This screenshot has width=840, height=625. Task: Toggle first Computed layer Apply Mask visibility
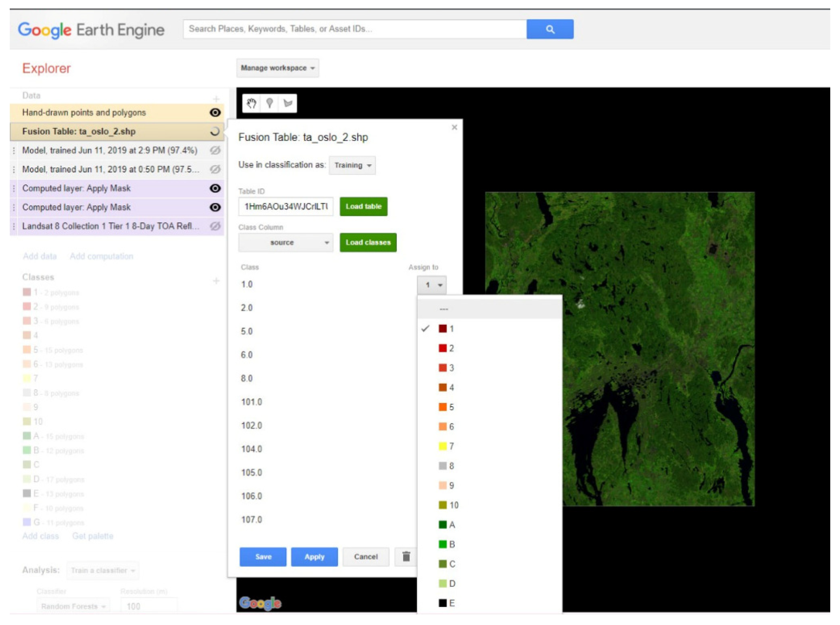215,188
